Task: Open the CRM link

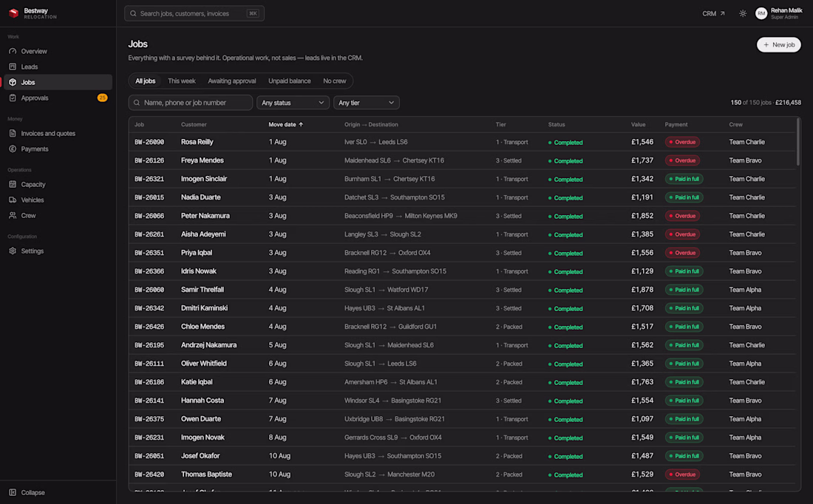Action: pyautogui.click(x=713, y=13)
